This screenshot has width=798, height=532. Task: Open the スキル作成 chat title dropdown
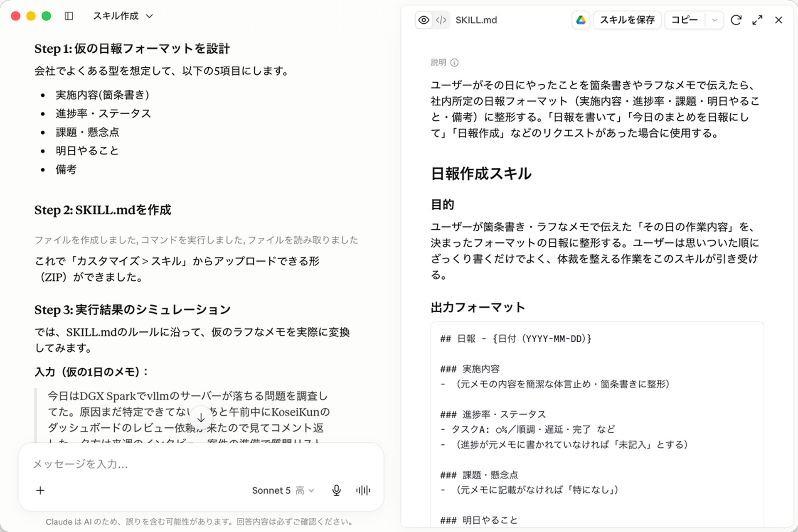click(123, 16)
